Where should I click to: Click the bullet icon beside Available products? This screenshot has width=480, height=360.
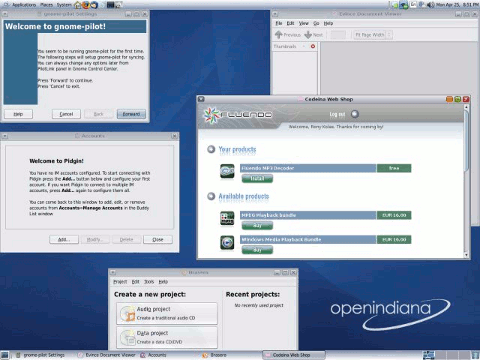211,196
